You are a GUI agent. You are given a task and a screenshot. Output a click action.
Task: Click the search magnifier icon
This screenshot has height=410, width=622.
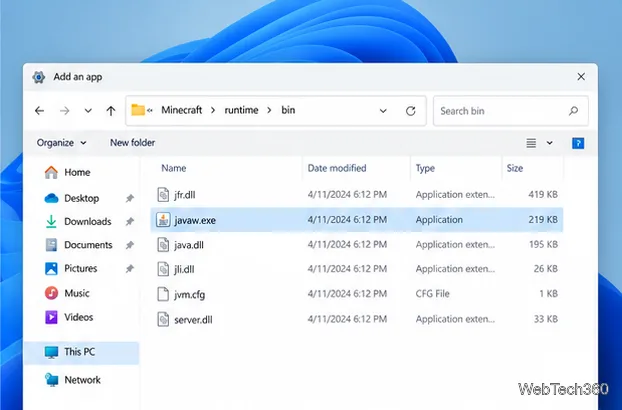tap(573, 111)
